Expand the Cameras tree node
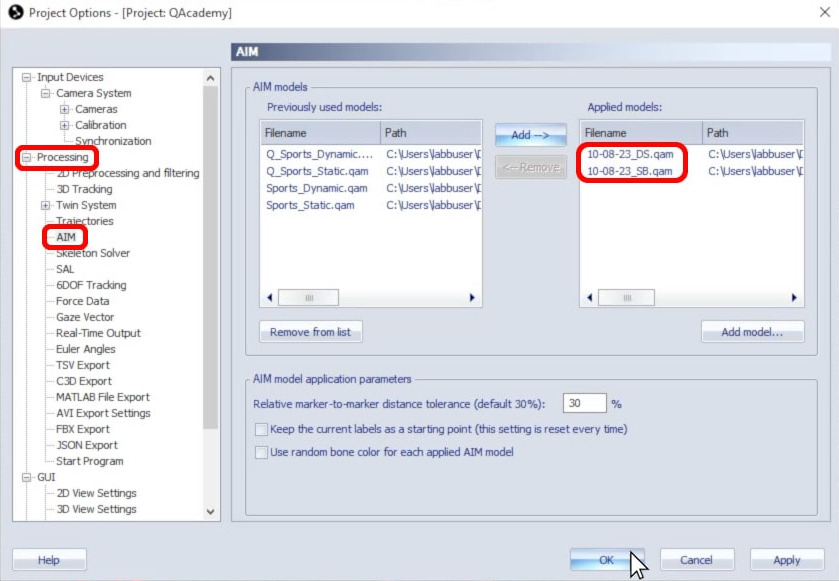Viewport: 839px width, 581px height. 65,109
